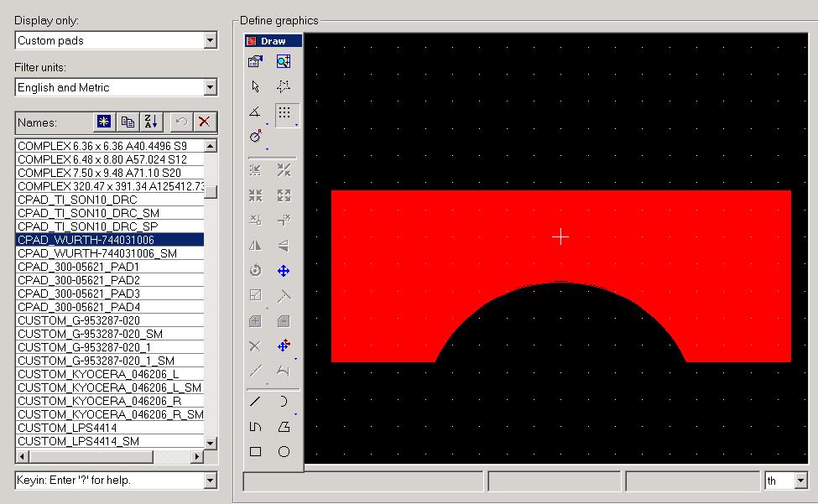This screenshot has width=818, height=504.
Task: Click the grayed four-arrows expand-outward icon
Action: pyautogui.click(x=284, y=195)
